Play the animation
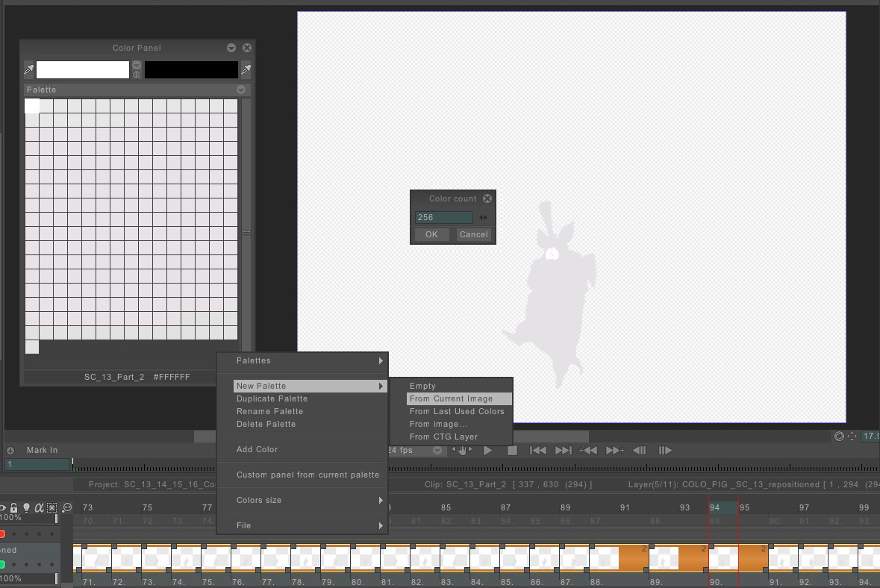 [x=487, y=451]
